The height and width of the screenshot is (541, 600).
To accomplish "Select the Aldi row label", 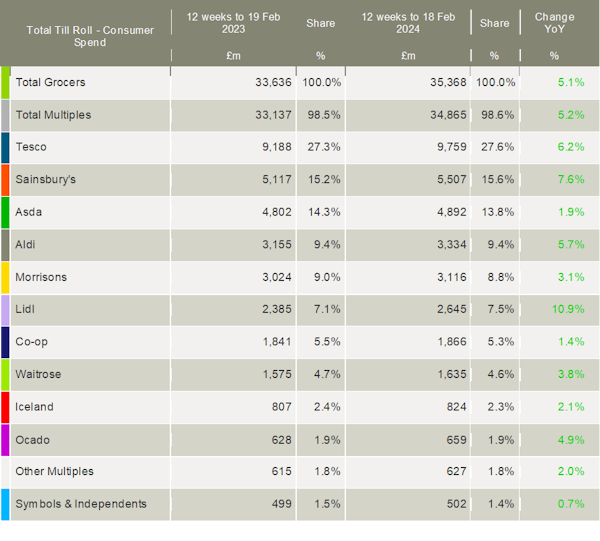I will pyautogui.click(x=25, y=244).
